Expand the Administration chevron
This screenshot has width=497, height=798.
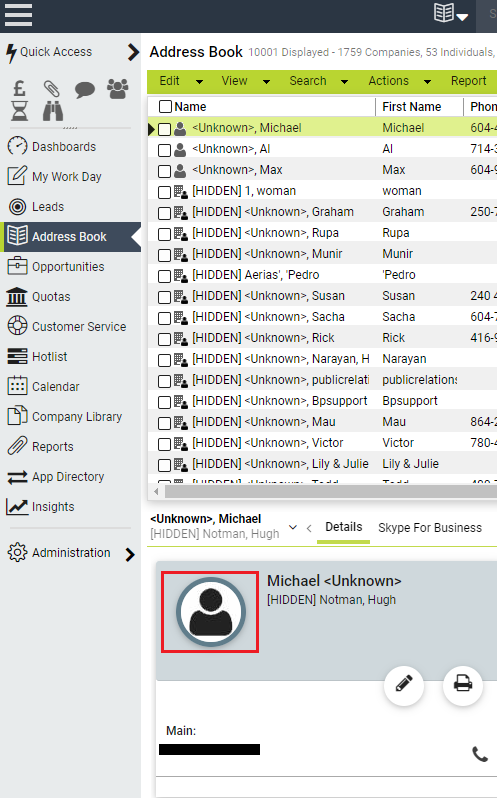coord(130,554)
